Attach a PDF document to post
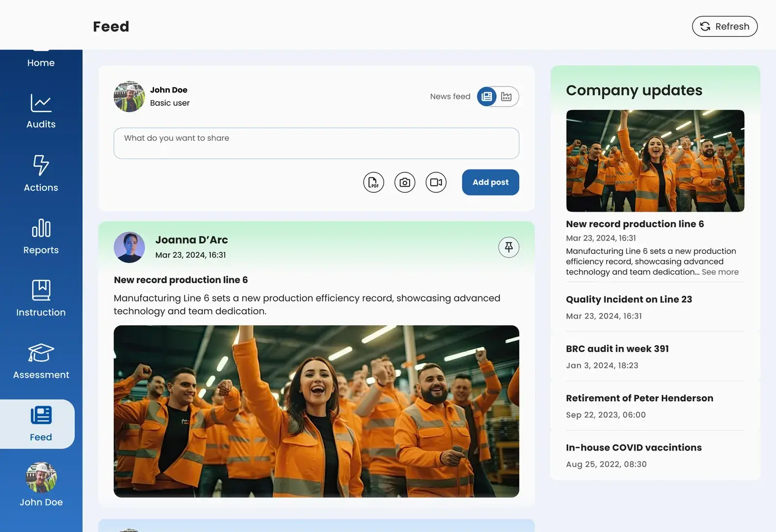776x532 pixels. tap(374, 182)
